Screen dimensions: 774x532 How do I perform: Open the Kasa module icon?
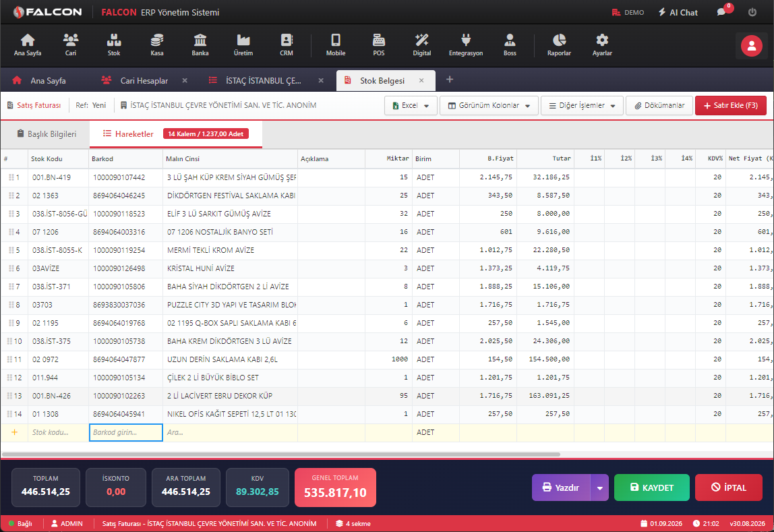click(x=157, y=45)
